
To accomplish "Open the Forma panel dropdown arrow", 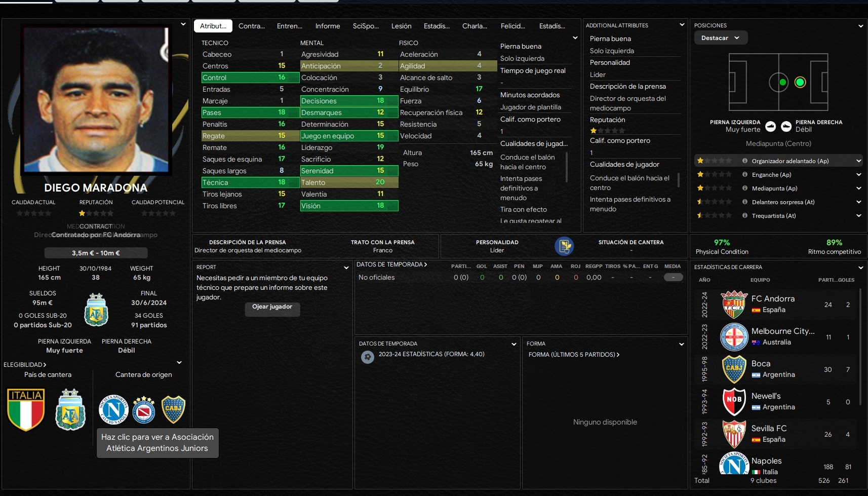I will tap(682, 344).
